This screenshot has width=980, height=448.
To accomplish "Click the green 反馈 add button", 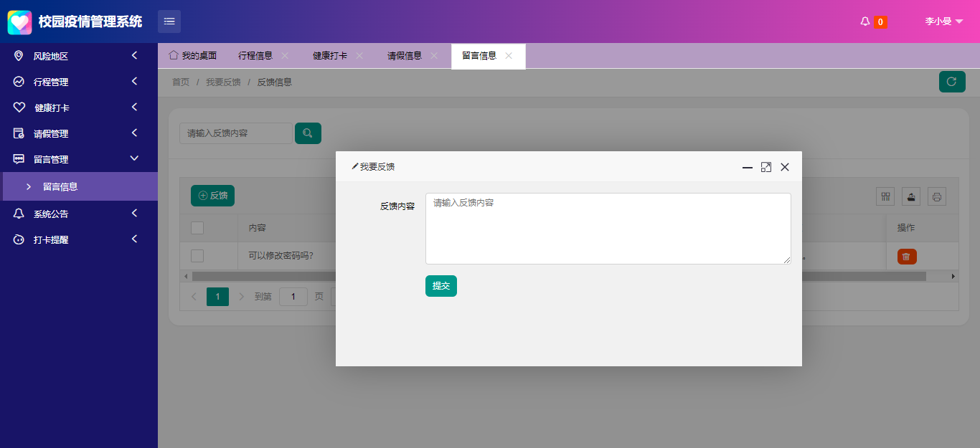I will [x=212, y=195].
